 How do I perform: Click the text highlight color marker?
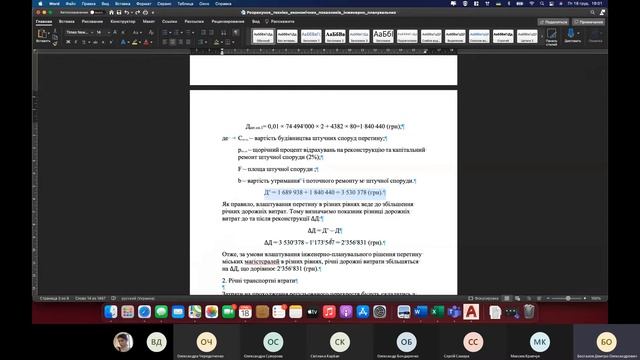click(x=134, y=42)
